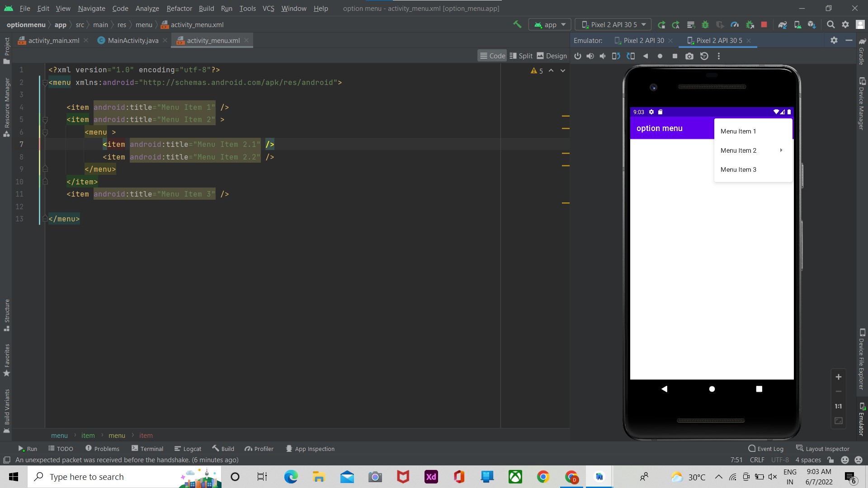
Task: Click the Make Project hammer icon
Action: pos(517,24)
